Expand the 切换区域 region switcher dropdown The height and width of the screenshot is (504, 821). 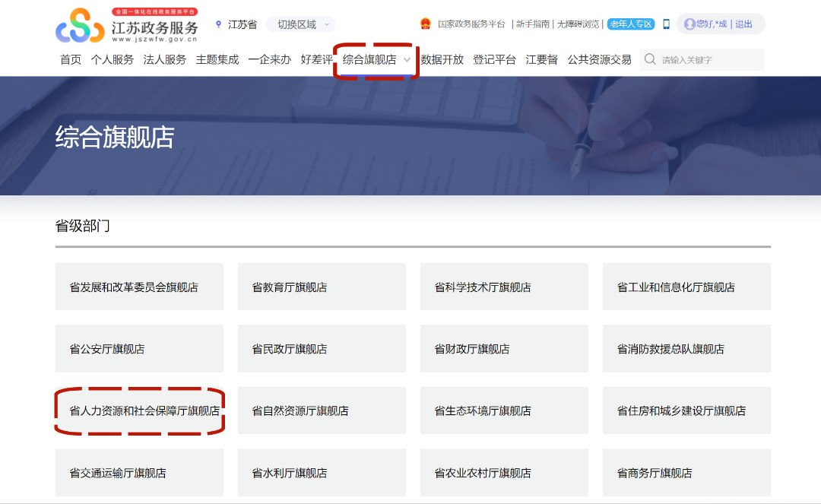[299, 24]
